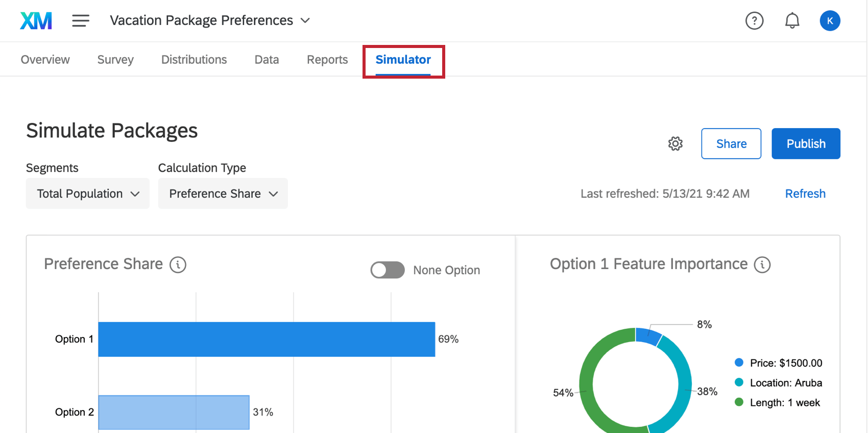This screenshot has height=433, width=868.
Task: Click the XM logo icon
Action: 36,20
